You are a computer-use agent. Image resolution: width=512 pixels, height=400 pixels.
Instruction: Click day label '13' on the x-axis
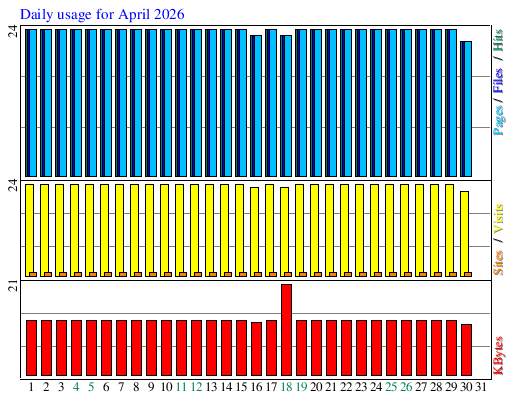(211, 387)
